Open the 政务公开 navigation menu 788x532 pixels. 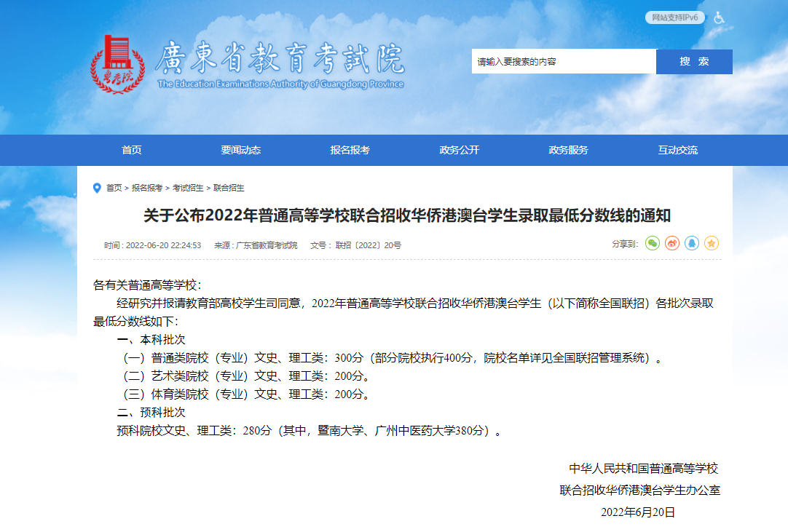point(460,150)
